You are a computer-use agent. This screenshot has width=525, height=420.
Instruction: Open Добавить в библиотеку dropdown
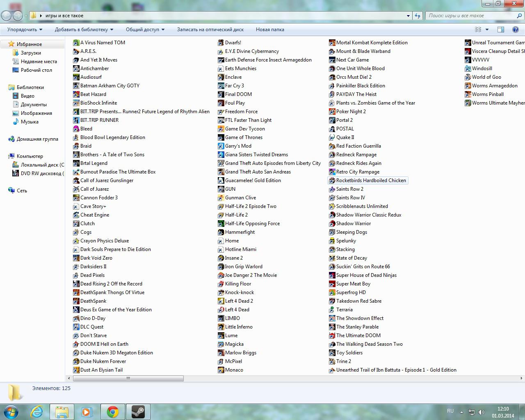(x=84, y=30)
